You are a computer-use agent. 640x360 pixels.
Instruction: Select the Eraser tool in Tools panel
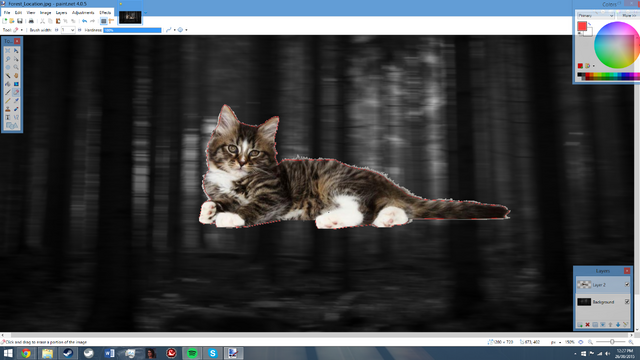(16, 92)
